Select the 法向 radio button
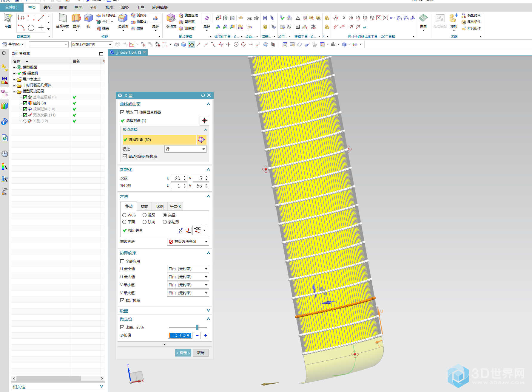This screenshot has height=392, width=532. pyautogui.click(x=144, y=222)
